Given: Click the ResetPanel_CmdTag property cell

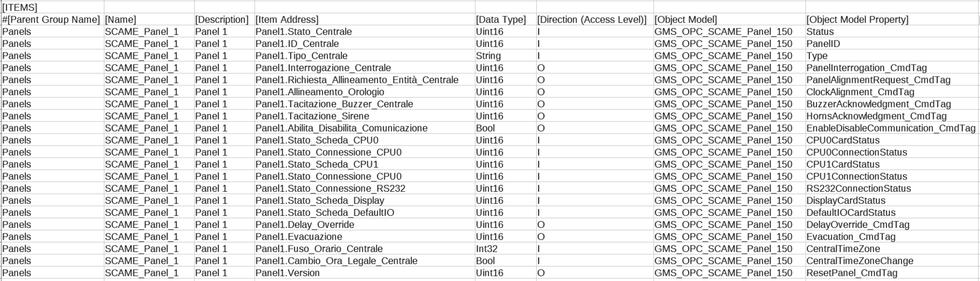Looking at the screenshot, I should (852, 273).
